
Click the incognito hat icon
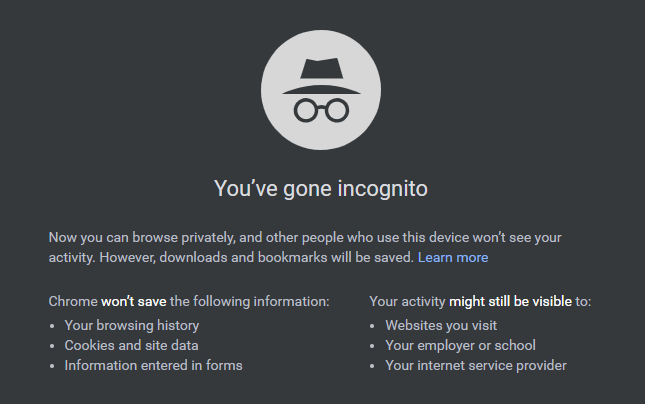pos(321,76)
